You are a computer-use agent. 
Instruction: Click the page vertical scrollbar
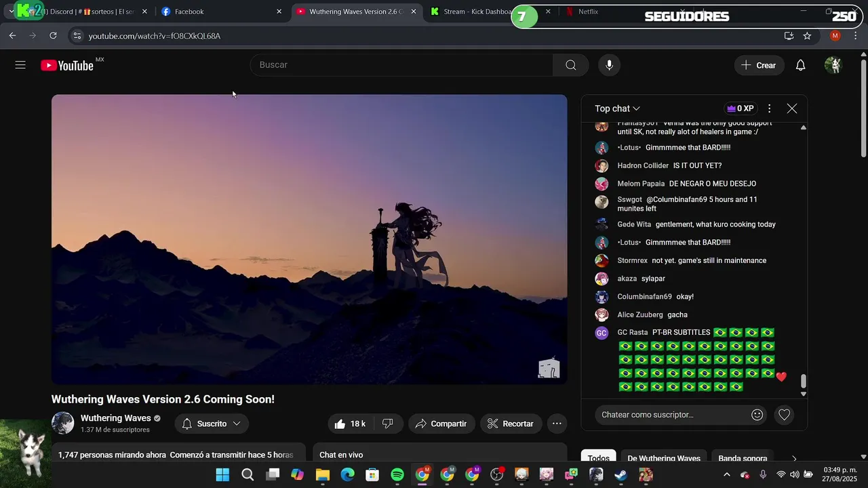863,108
